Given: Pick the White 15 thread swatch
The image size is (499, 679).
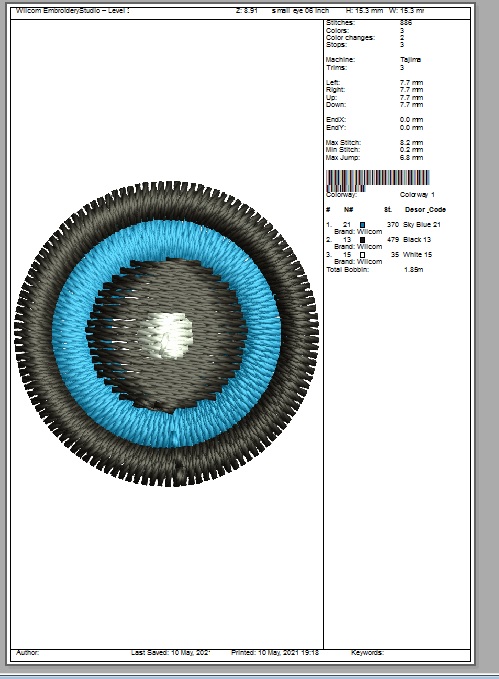Looking at the screenshot, I should click(363, 255).
